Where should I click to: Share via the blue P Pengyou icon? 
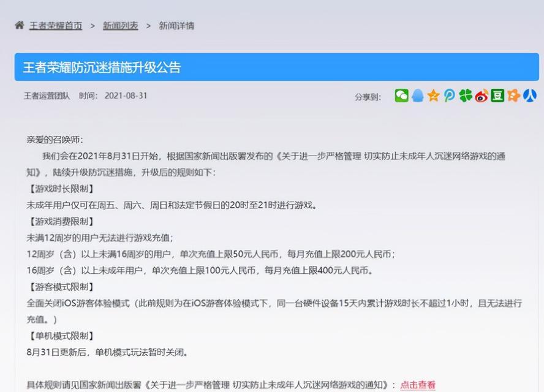click(x=449, y=96)
